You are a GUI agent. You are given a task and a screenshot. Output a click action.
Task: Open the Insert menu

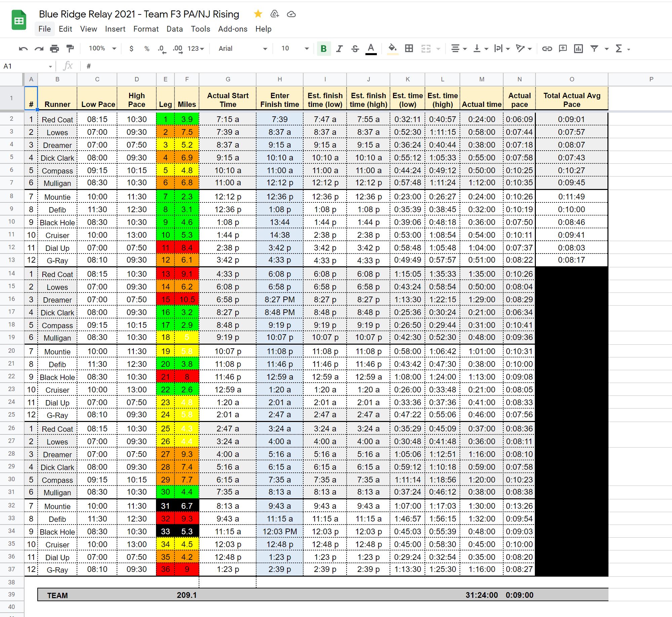click(115, 29)
